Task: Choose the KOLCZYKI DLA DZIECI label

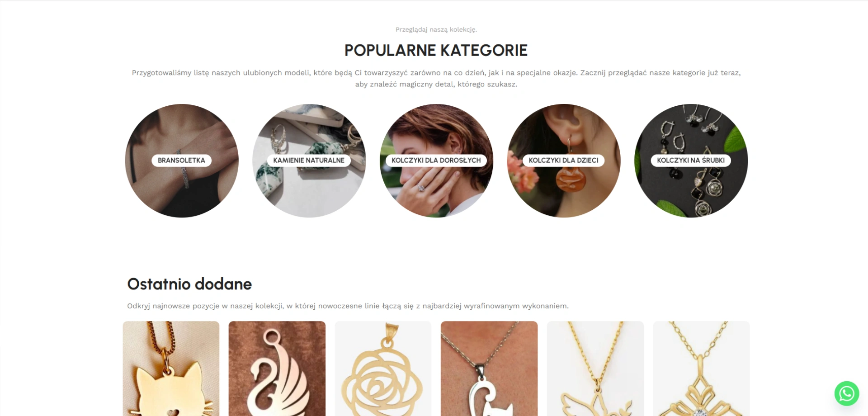Action: point(563,161)
